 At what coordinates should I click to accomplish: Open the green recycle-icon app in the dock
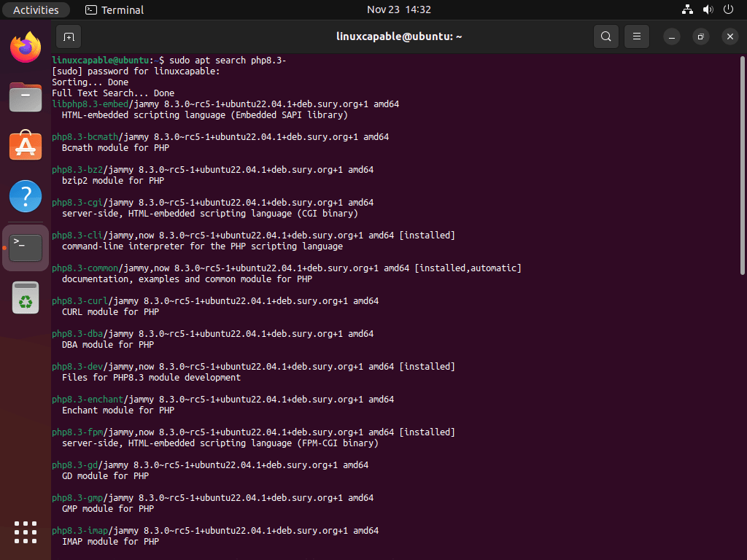tap(25, 297)
